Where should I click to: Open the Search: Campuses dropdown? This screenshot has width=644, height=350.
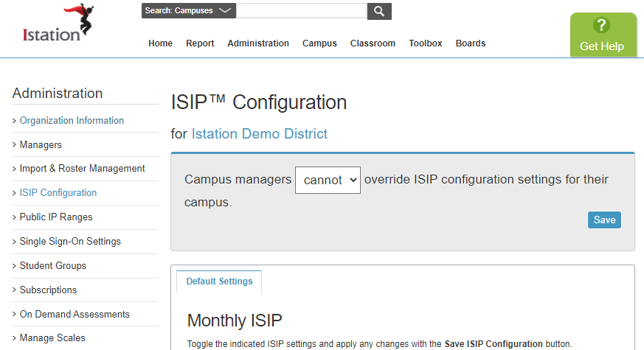click(x=189, y=10)
